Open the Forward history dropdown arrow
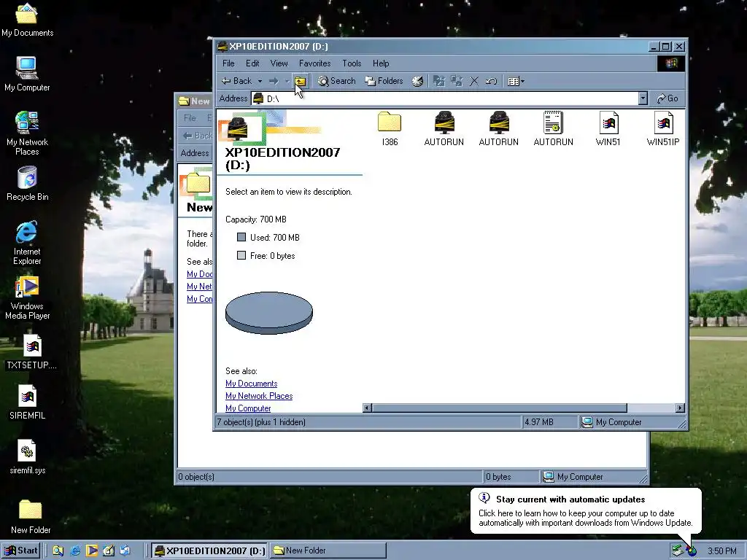 click(x=287, y=82)
